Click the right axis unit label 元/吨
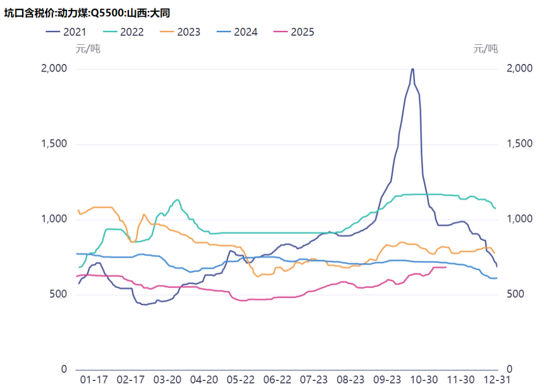Viewport: 544px width, 392px height. tap(485, 49)
